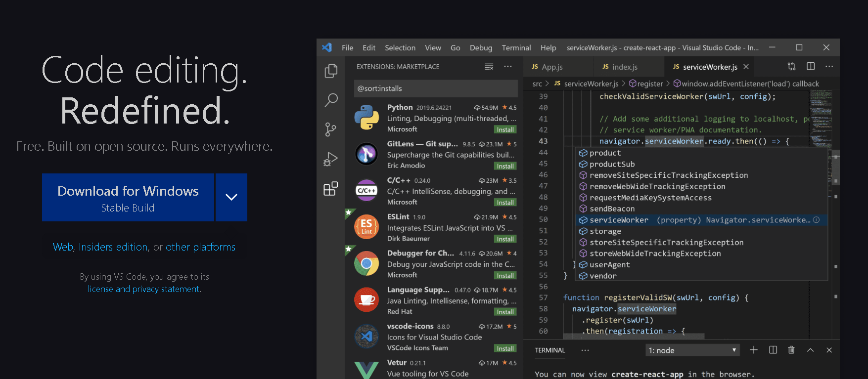Click the 'register' breadcrumb item

646,84
